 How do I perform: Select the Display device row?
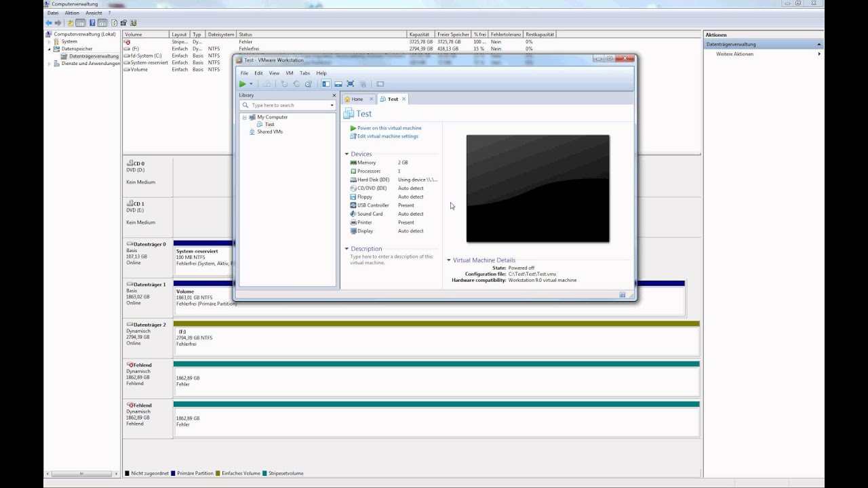pyautogui.click(x=393, y=231)
